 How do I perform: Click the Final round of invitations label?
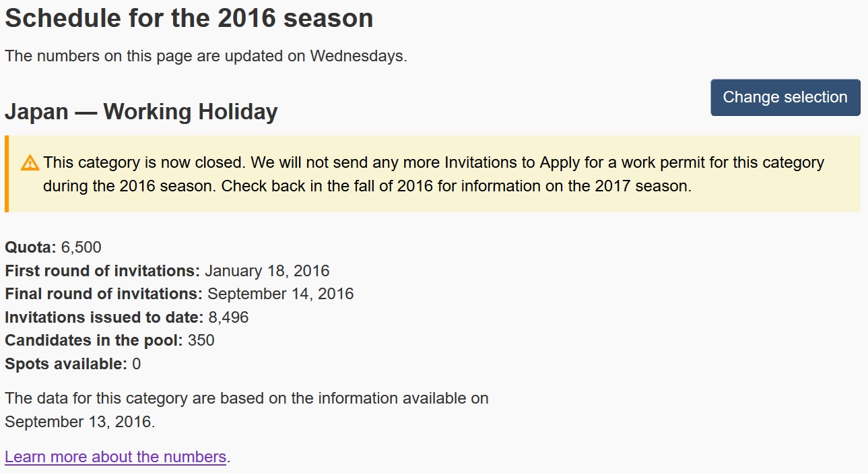(x=104, y=294)
